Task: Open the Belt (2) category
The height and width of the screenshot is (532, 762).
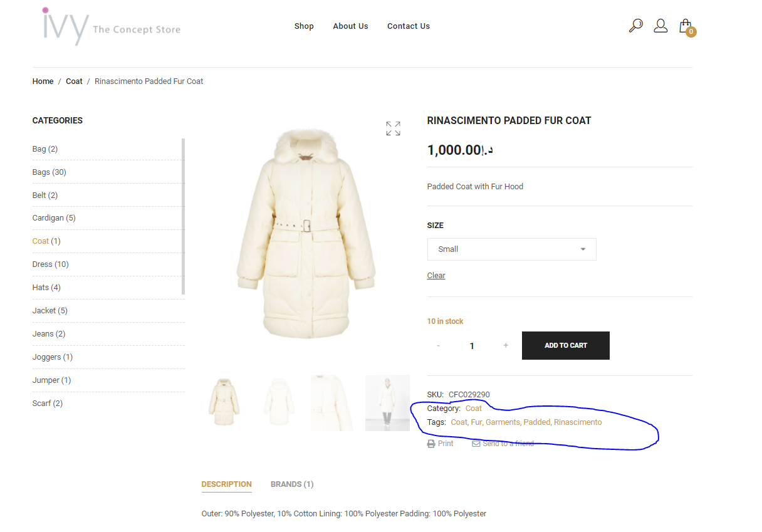Action: (45, 196)
